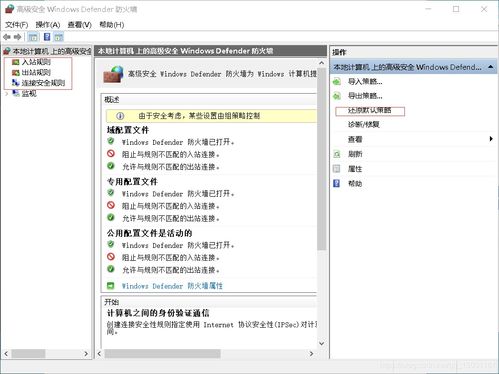Click 专用配置文件 heading text
Screen dimensions: 499x374
pos(132,182)
